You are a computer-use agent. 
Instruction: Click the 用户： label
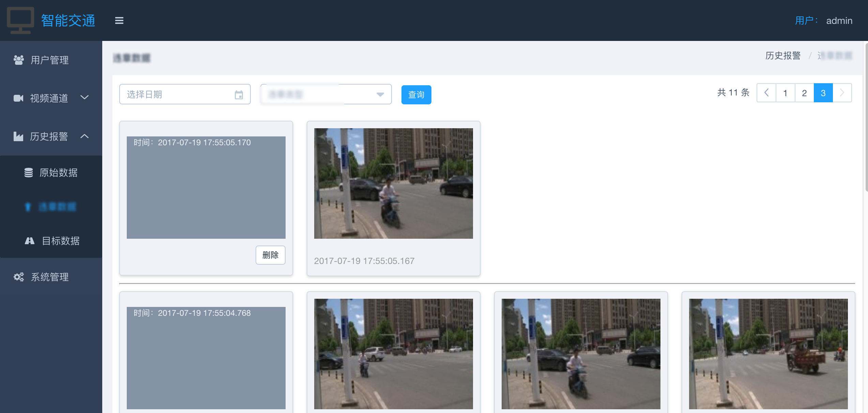(807, 20)
